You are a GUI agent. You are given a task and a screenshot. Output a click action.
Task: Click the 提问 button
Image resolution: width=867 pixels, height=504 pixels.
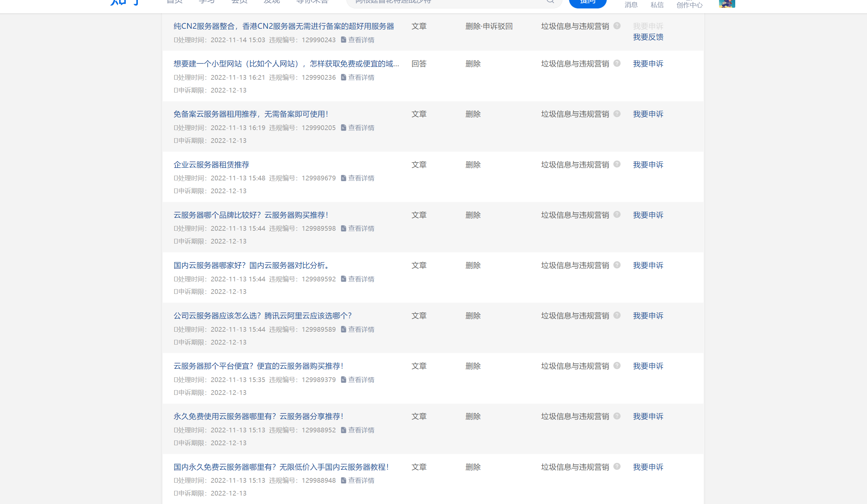588,2
